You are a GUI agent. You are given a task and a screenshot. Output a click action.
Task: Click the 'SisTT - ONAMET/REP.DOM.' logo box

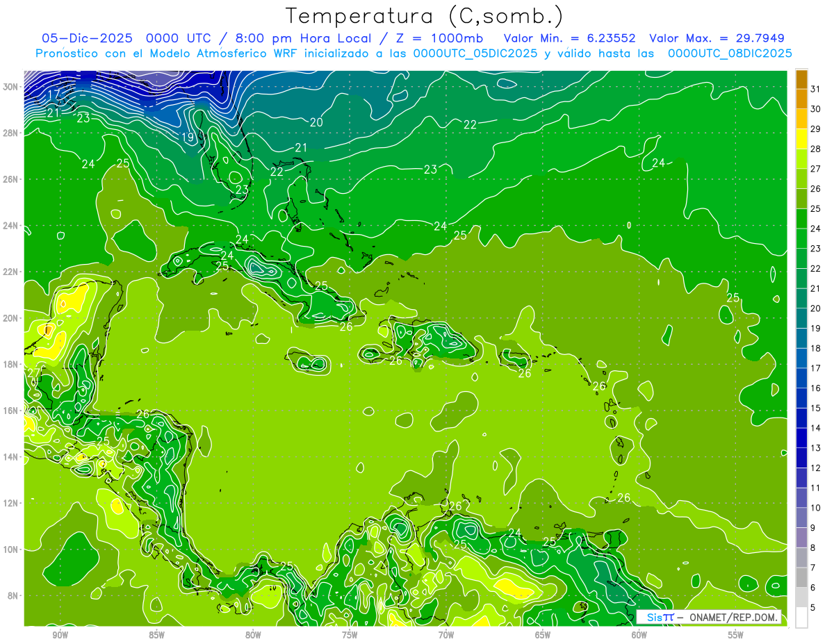pyautogui.click(x=709, y=617)
